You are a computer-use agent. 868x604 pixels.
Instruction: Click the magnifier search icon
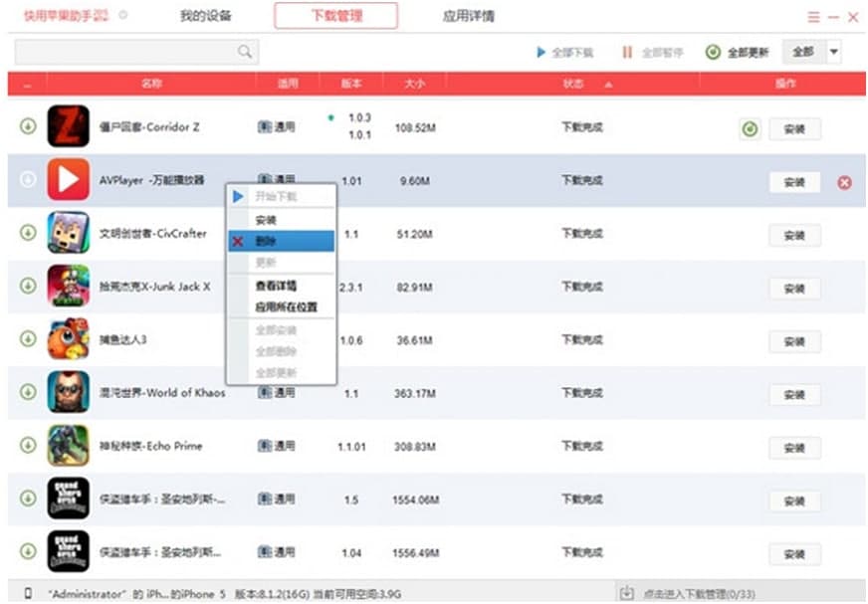[245, 52]
